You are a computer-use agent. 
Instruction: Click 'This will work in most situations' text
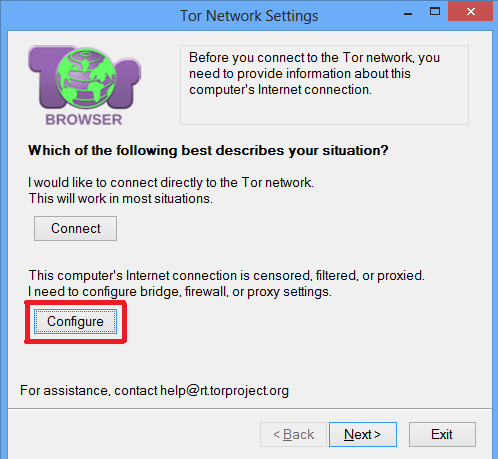coord(121,198)
